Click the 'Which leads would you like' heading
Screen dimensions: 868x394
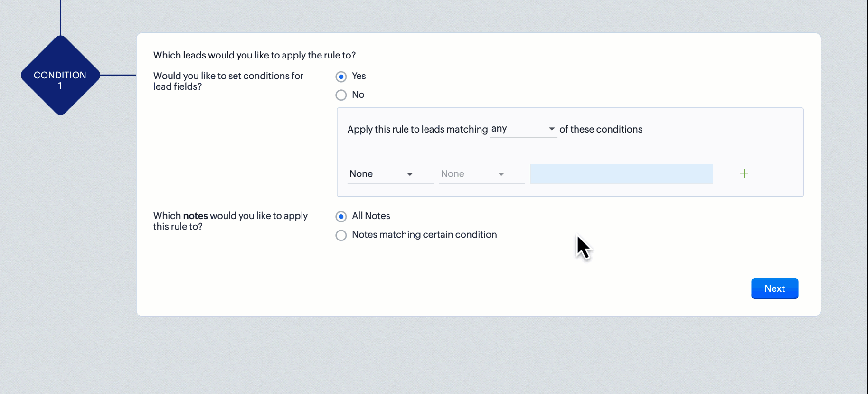(x=254, y=55)
